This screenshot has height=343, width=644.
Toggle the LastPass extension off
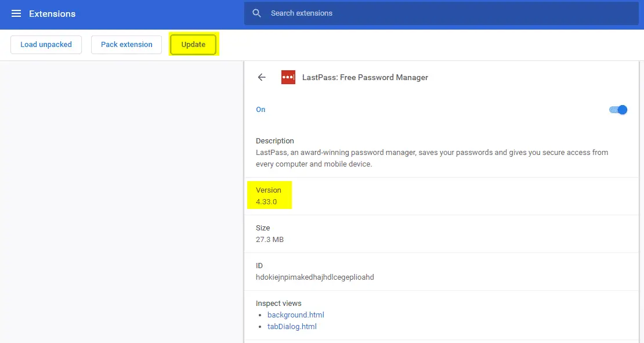618,110
